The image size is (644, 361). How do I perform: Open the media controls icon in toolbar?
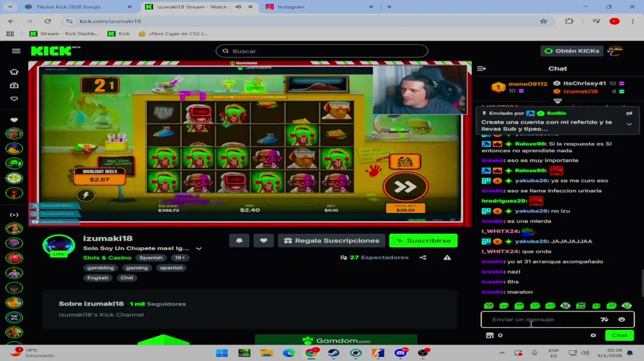point(596,21)
